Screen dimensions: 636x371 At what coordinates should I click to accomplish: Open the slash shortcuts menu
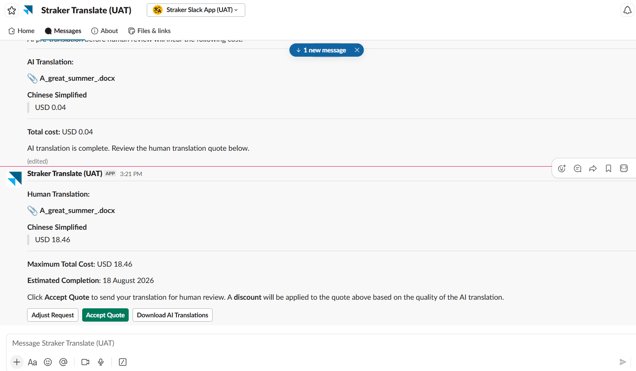[x=122, y=362]
